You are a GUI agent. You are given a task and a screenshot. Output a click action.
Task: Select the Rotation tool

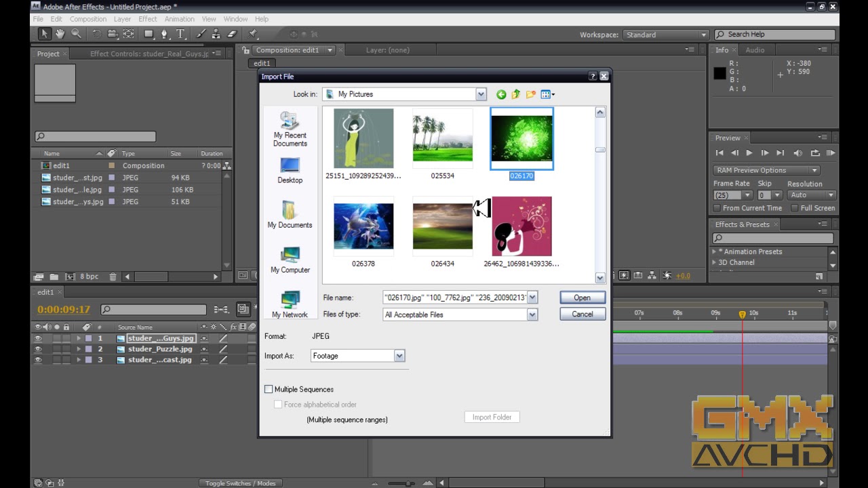pos(97,34)
